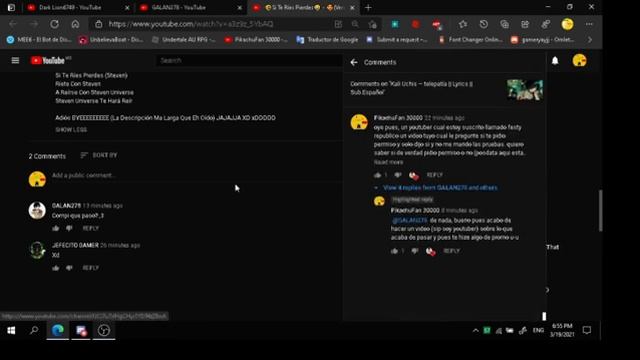This screenshot has height=360, width=640.
Task: Expand Read more on PikachuFan's comment
Action: click(x=388, y=162)
